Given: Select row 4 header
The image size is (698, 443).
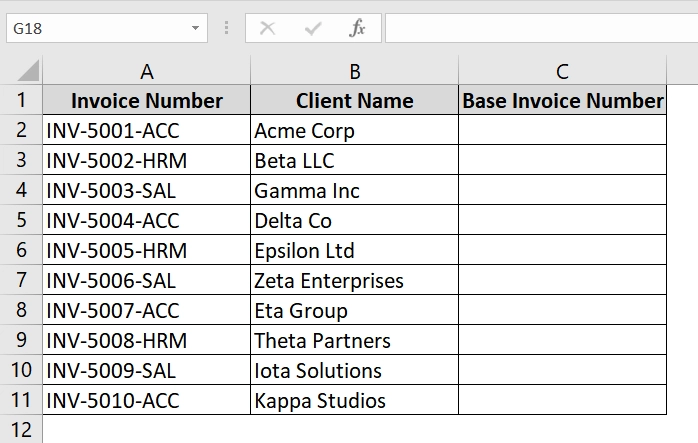Looking at the screenshot, I should coord(21,190).
